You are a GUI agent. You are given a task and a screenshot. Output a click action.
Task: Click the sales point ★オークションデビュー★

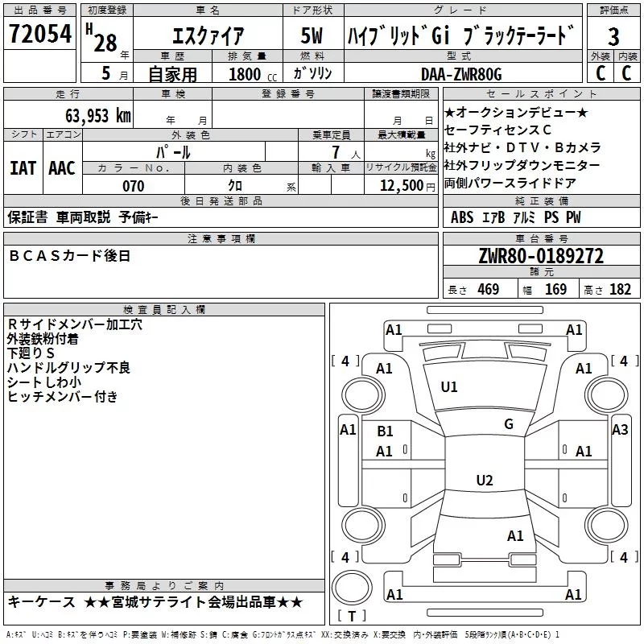(516, 113)
